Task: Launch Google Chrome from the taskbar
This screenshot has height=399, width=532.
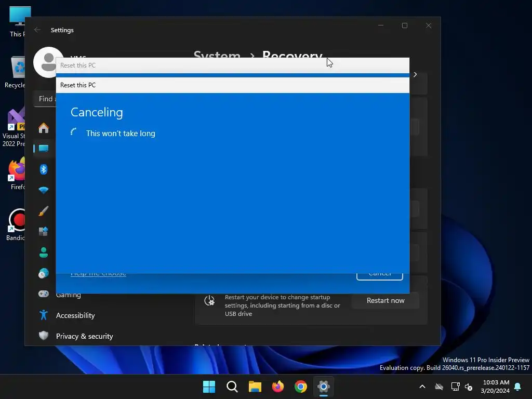Action: click(x=301, y=387)
